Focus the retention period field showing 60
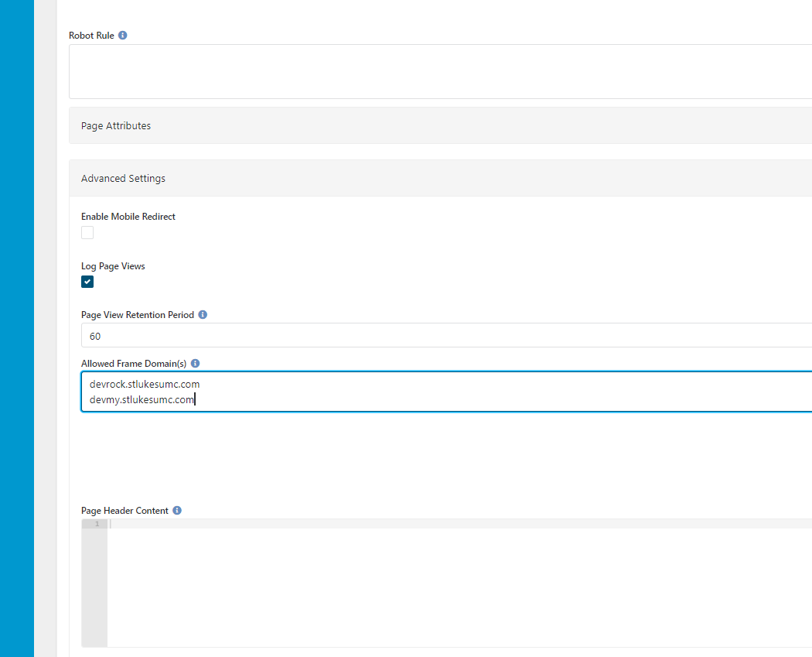This screenshot has height=657, width=812. tap(446, 335)
